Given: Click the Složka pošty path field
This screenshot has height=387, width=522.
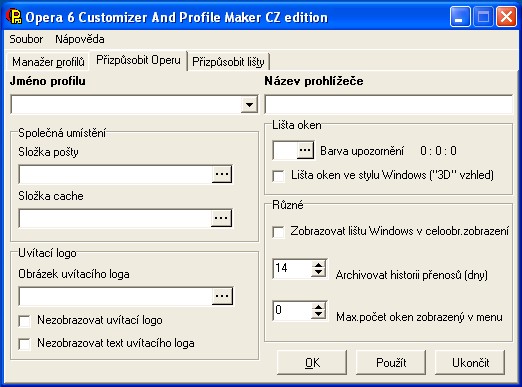Looking at the screenshot, I should click(115, 174).
